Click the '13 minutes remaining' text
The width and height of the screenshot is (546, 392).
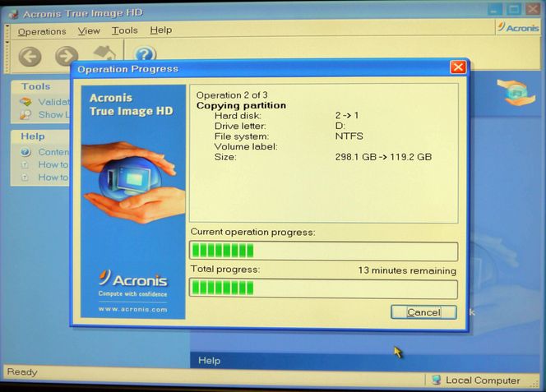(407, 270)
